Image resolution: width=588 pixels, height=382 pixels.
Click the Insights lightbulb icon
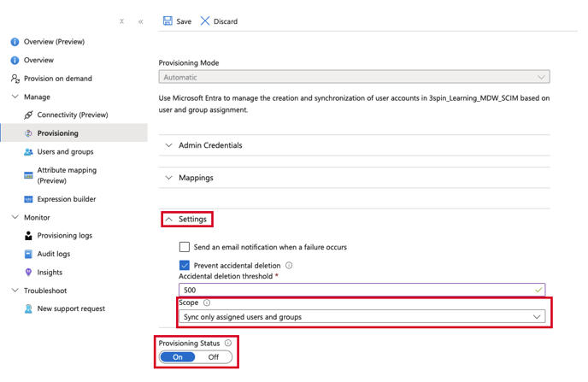coord(28,272)
